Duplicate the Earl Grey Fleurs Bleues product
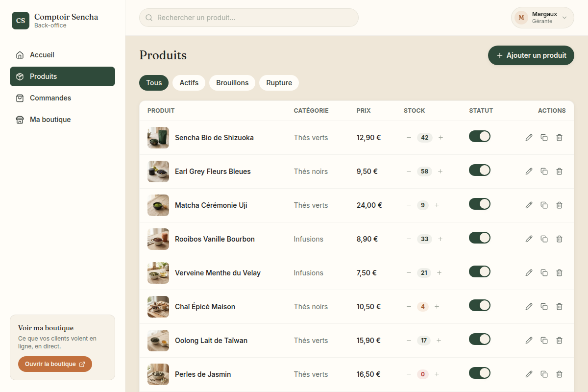This screenshot has width=588, height=392. (544, 171)
